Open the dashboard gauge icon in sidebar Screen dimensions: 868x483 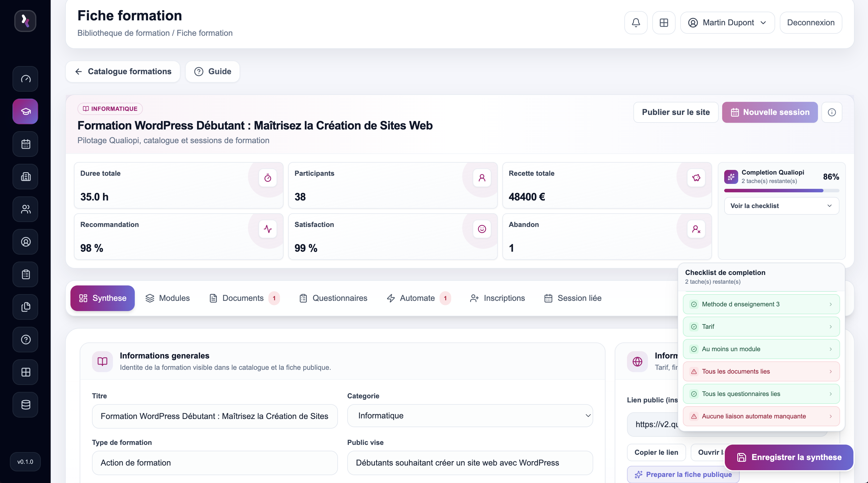click(x=26, y=79)
